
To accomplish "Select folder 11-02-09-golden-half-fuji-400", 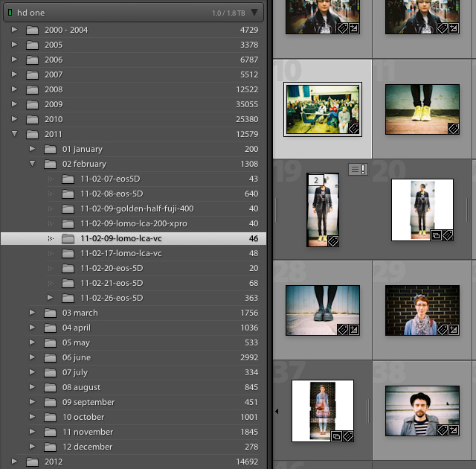I will (134, 208).
